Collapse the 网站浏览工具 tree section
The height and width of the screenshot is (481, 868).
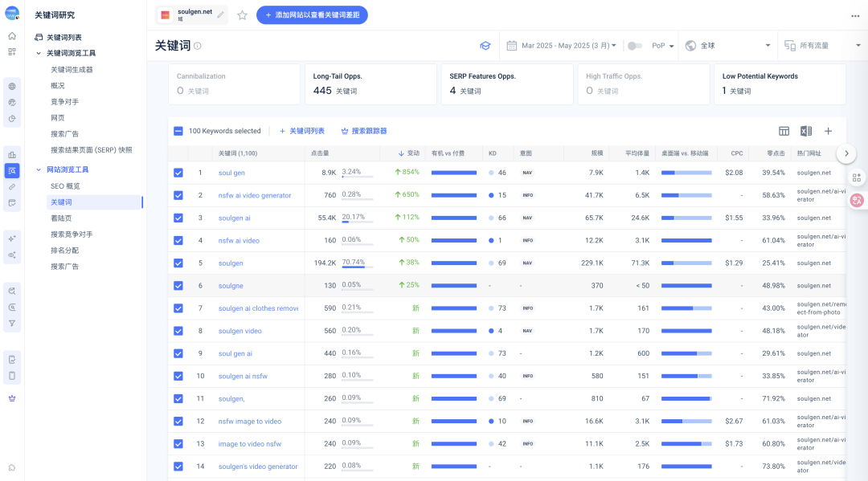tap(39, 169)
